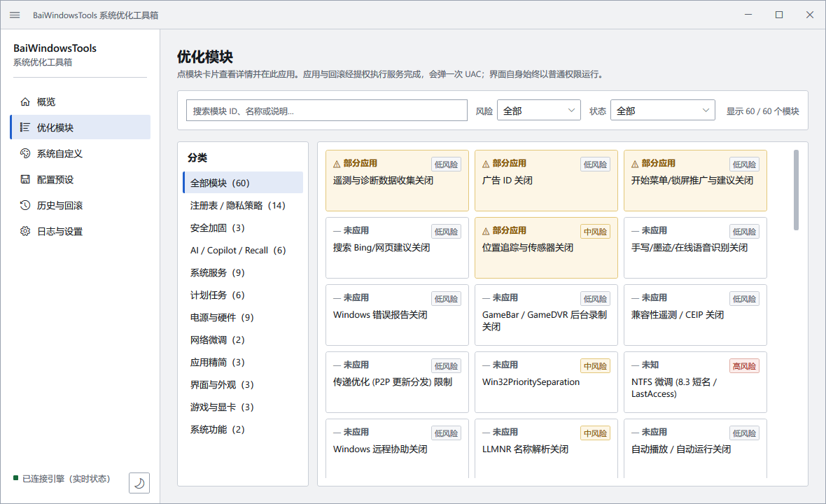Viewport: 826px width, 504px height.
Task: Click the 低风险 badge on 广告 ID 关闭 card
Action: (595, 164)
